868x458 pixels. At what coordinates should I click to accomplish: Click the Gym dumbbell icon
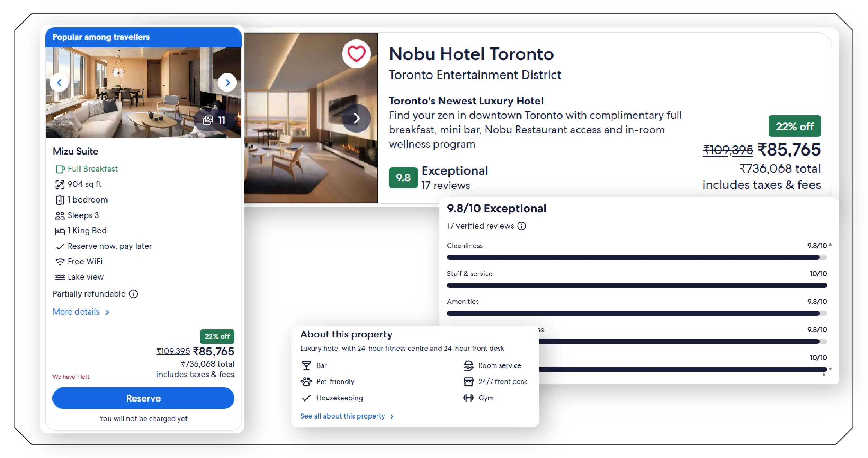[468, 398]
